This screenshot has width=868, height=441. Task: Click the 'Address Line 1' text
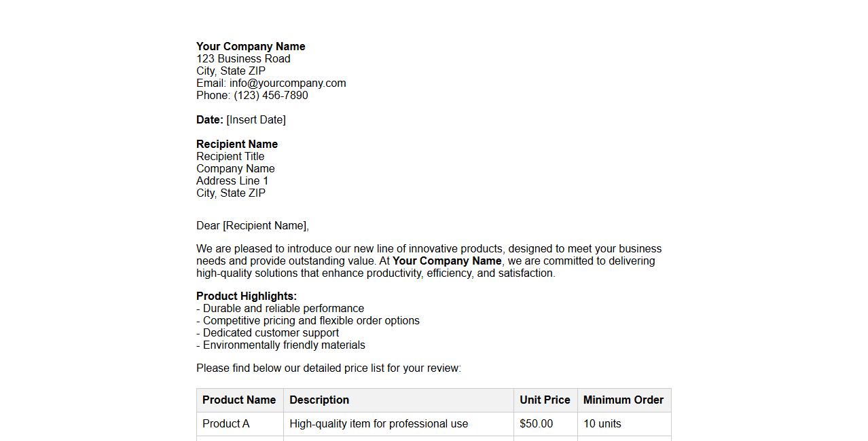(232, 180)
